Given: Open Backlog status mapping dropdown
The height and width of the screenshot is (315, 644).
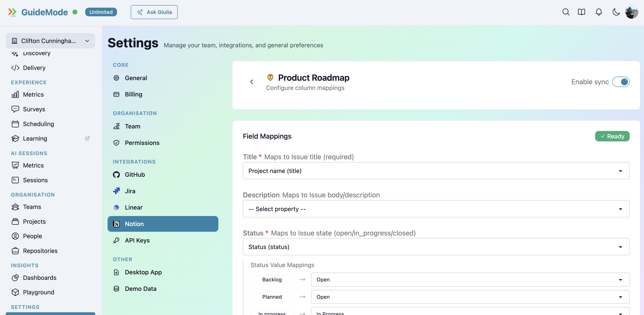Looking at the screenshot, I should (x=470, y=279).
